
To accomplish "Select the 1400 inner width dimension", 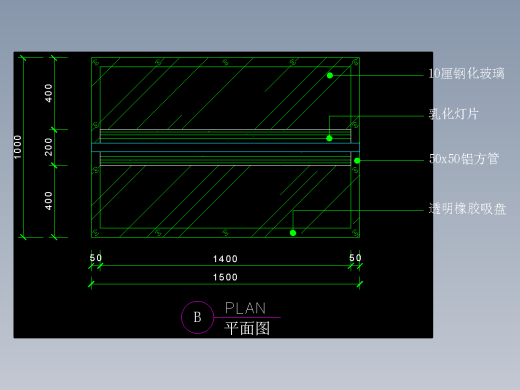I will tap(225, 259).
